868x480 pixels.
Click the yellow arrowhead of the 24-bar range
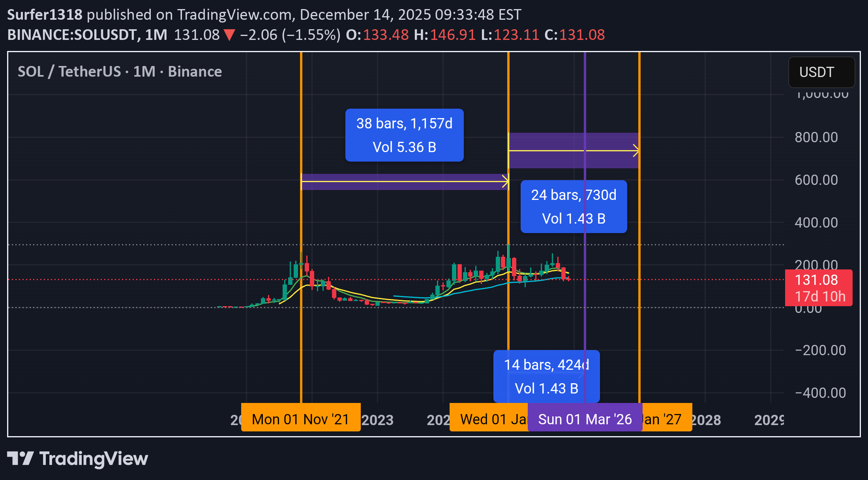coord(636,151)
